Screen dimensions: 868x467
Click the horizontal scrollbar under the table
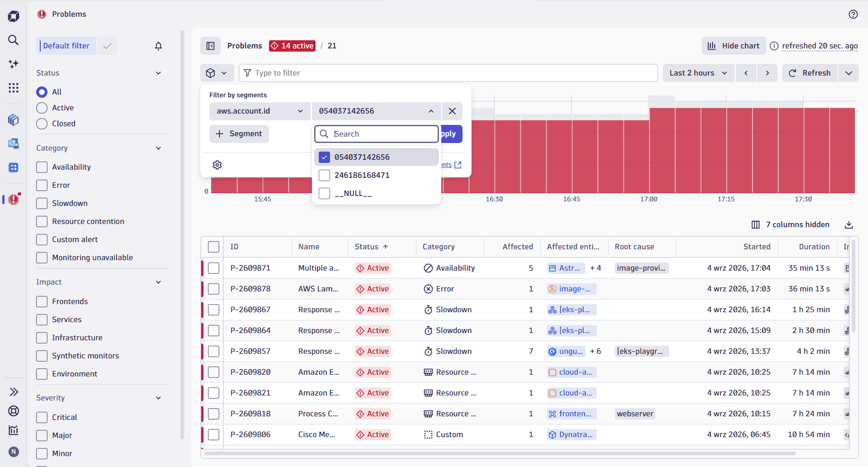point(500,453)
